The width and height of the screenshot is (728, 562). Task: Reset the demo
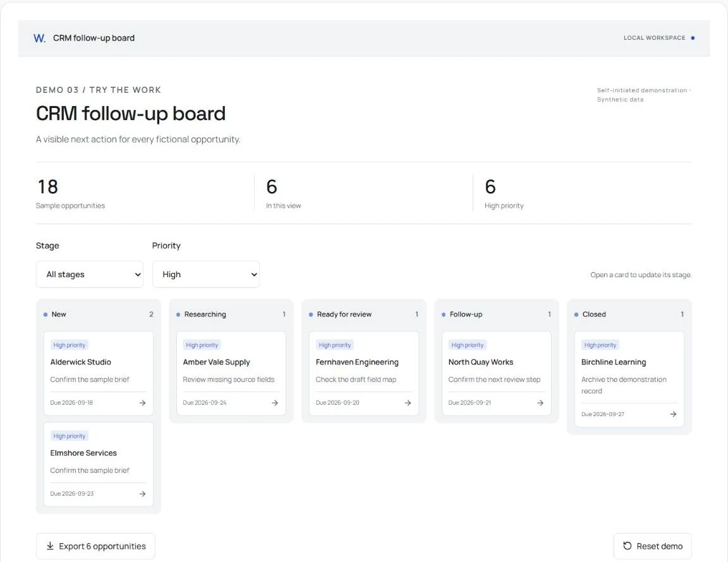(x=653, y=546)
